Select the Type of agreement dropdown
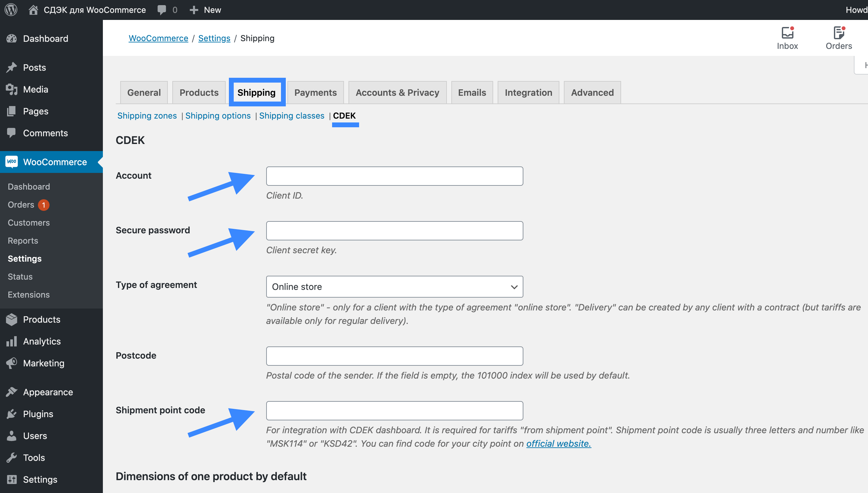 click(393, 287)
